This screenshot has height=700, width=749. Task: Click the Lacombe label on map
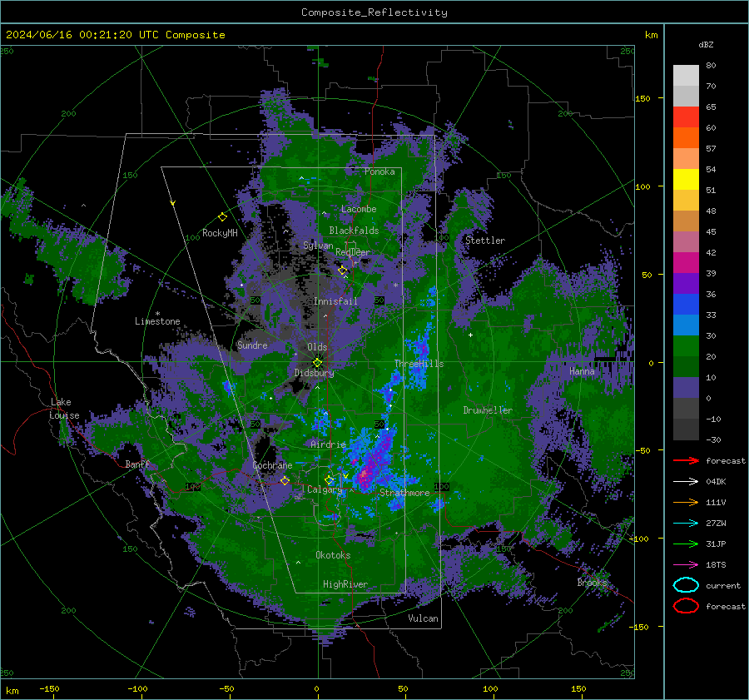[359, 209]
